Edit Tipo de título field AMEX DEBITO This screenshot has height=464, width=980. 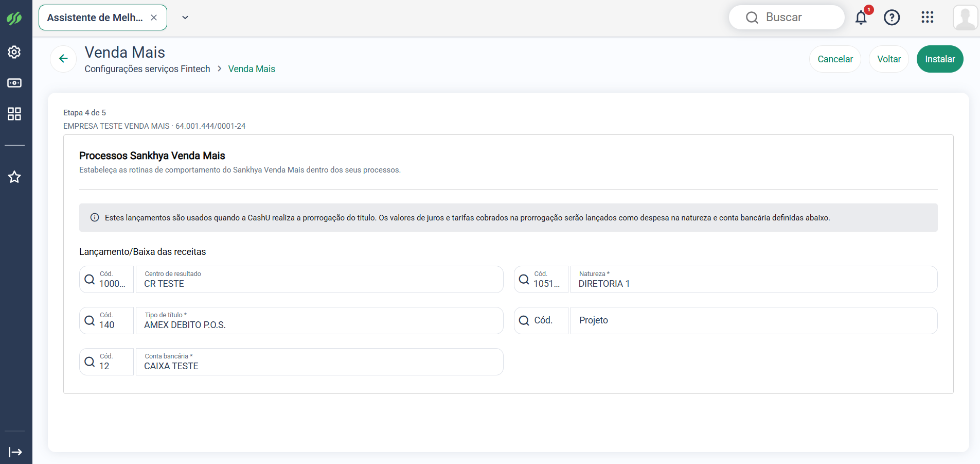coord(319,320)
